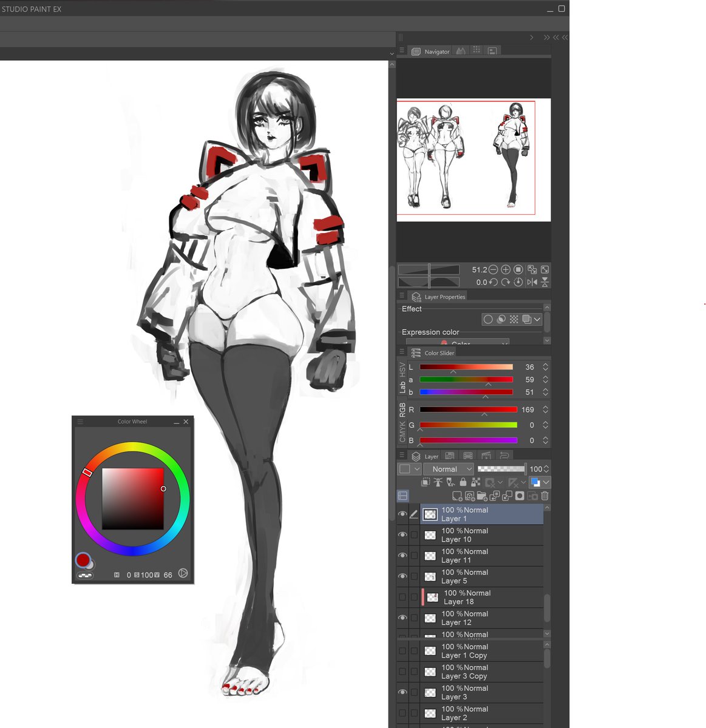The image size is (706, 728).
Task: Click the Color Wheel play-arrow icon
Action: (183, 573)
